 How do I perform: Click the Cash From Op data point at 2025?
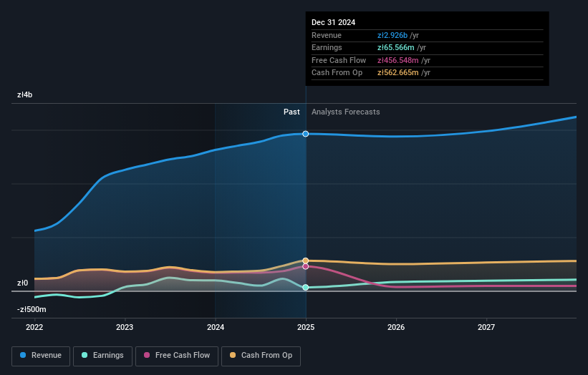pos(306,260)
